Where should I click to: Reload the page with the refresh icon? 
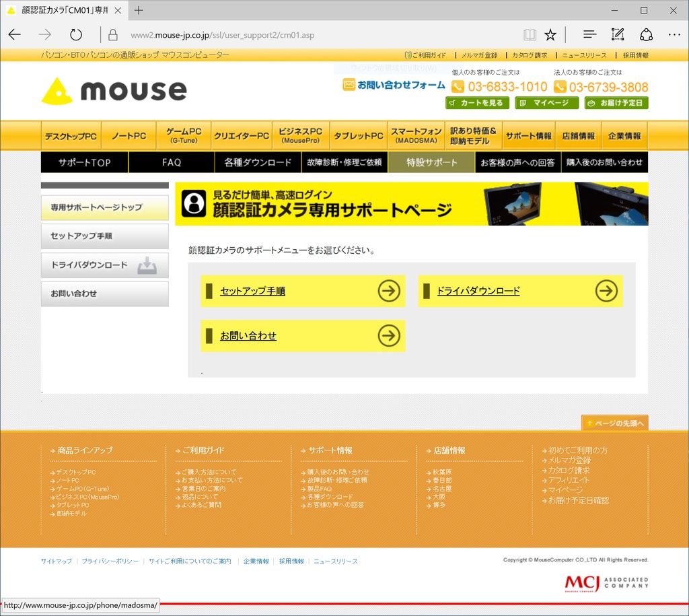(76, 35)
